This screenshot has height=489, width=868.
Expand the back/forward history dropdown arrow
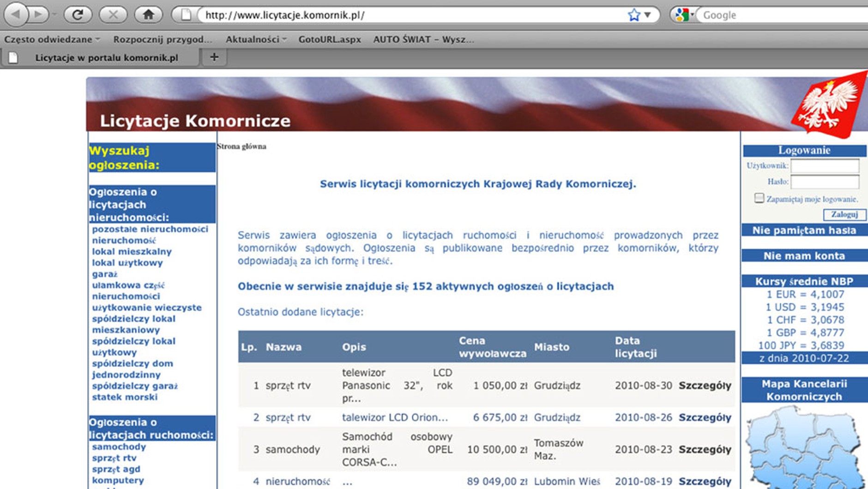(x=54, y=15)
